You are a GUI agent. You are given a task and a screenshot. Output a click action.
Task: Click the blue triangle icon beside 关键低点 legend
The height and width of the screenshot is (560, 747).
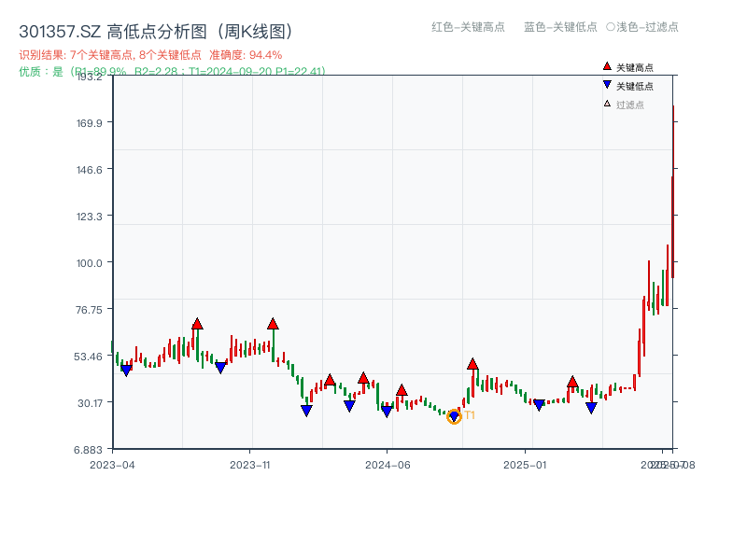click(607, 85)
